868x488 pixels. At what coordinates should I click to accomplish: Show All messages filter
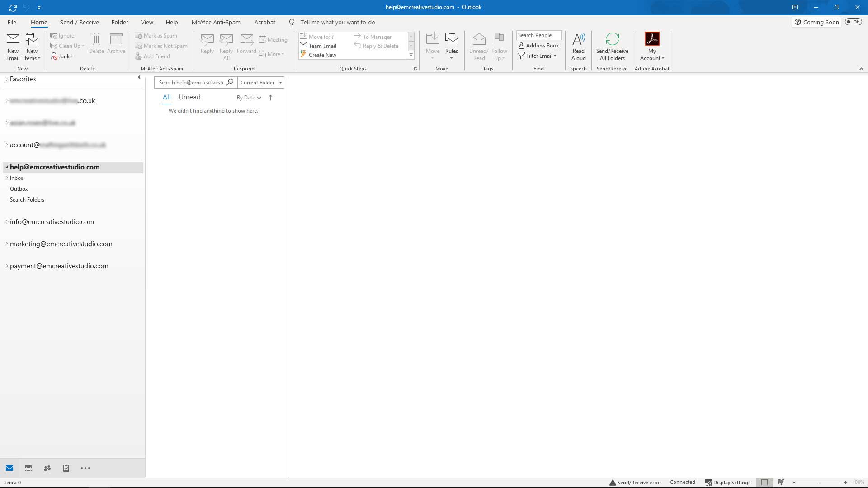(166, 97)
